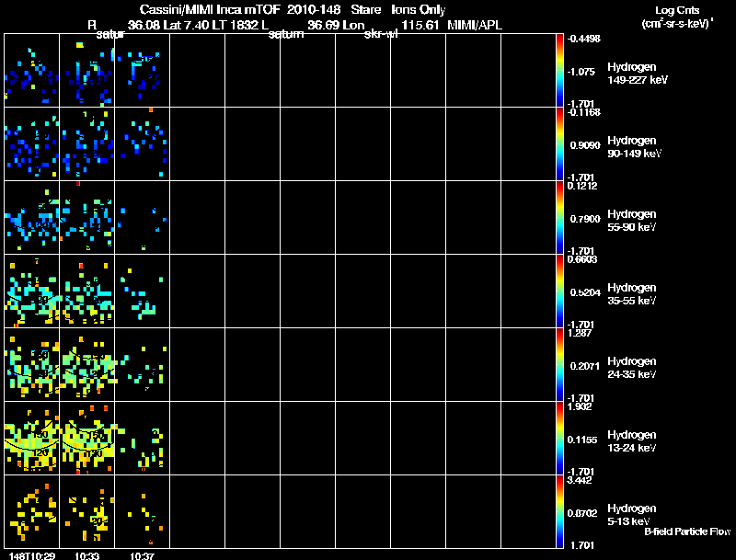Viewport: 736px width, 560px height.
Task: Click the '0.5204' color scale value
Action: click(585, 292)
